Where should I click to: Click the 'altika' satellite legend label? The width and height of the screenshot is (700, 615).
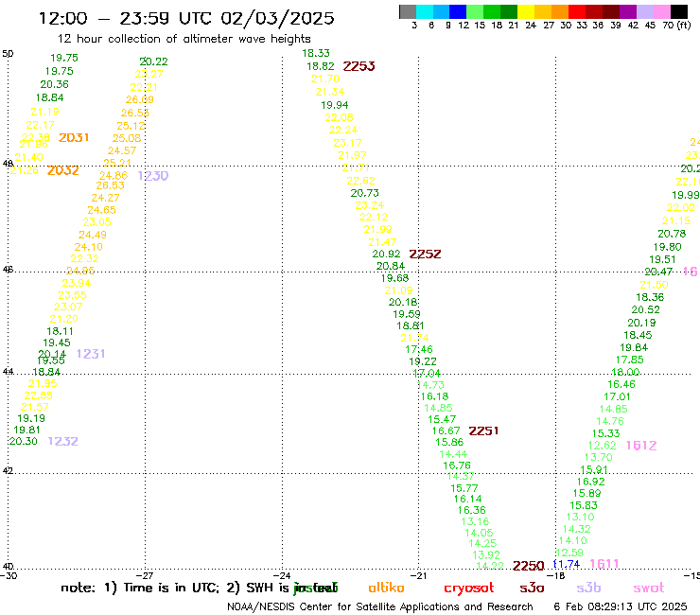point(386,588)
